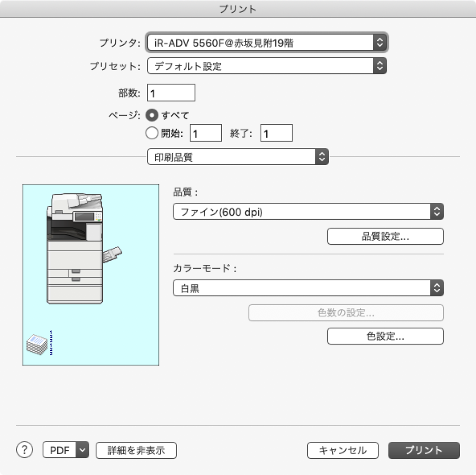The height and width of the screenshot is (475, 476).
Task: Open the 品質 ファイン(600 dpi) dropdown
Action: [308, 212]
